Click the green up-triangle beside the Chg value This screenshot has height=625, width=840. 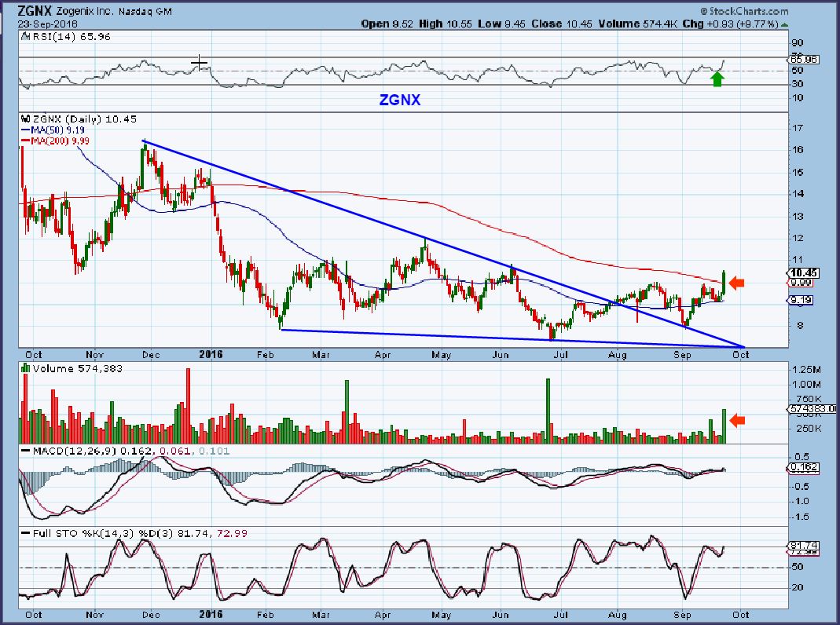click(x=785, y=24)
